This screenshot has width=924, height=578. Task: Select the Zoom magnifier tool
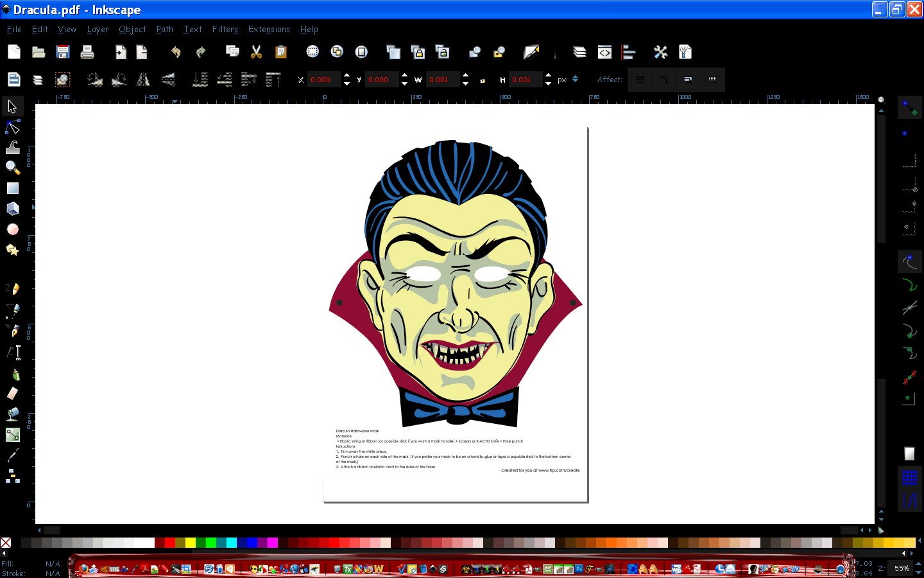click(x=13, y=168)
